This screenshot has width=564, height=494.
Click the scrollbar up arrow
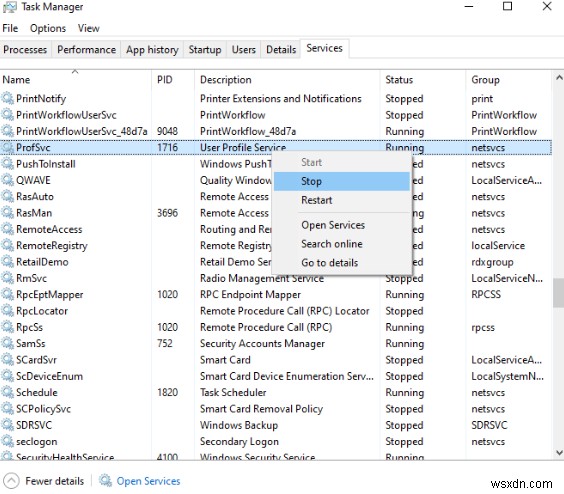click(559, 77)
